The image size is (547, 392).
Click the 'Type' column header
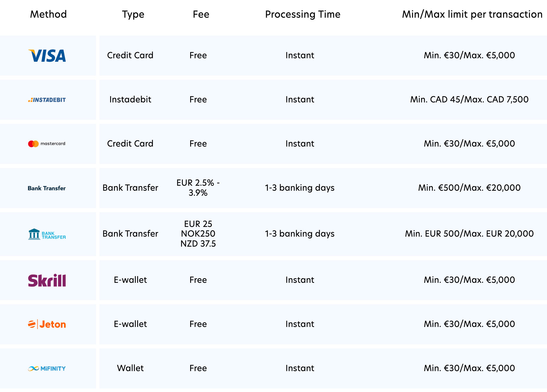coord(133,14)
